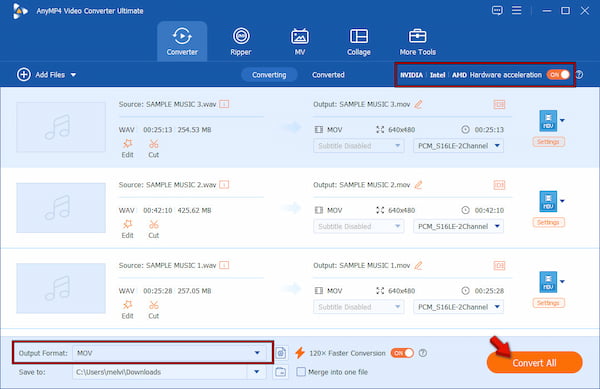
Task: Rename output SAMPLE MUSIC 1.mov with pencil icon
Action: coord(418,265)
